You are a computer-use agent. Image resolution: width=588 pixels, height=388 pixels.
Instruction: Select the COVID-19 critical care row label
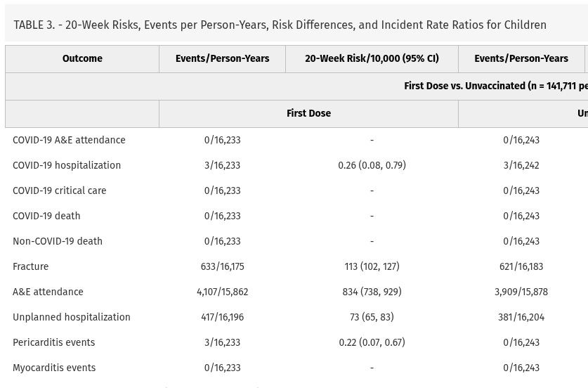point(59,191)
